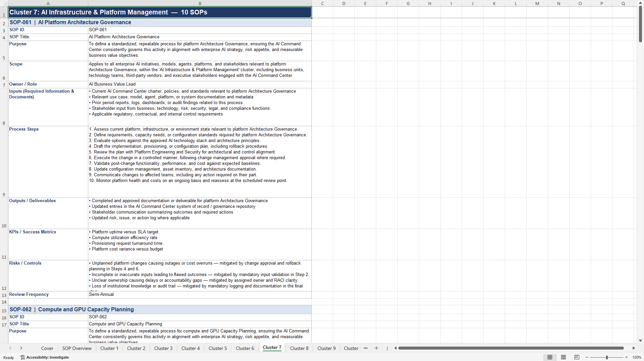Show more hidden sheet tabs ellipsis
644x361 pixels.
coord(365,348)
